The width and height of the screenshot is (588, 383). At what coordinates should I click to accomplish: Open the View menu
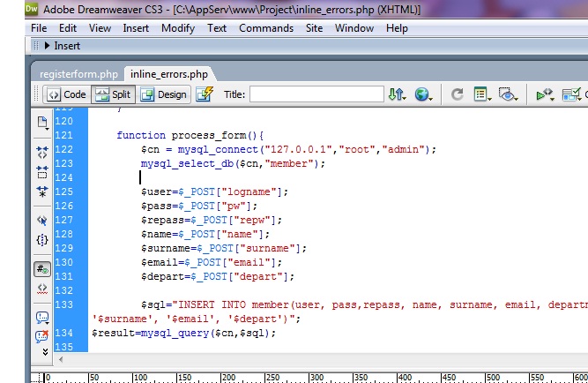(x=100, y=28)
